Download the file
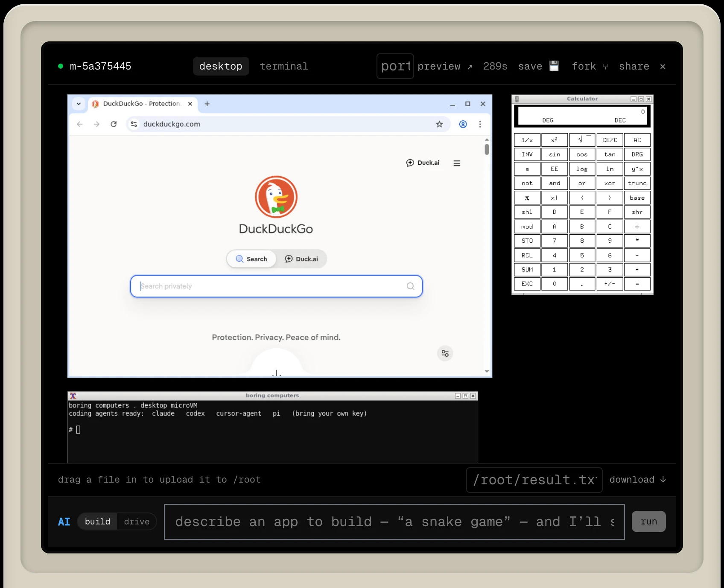This screenshot has width=724, height=588. (x=638, y=480)
